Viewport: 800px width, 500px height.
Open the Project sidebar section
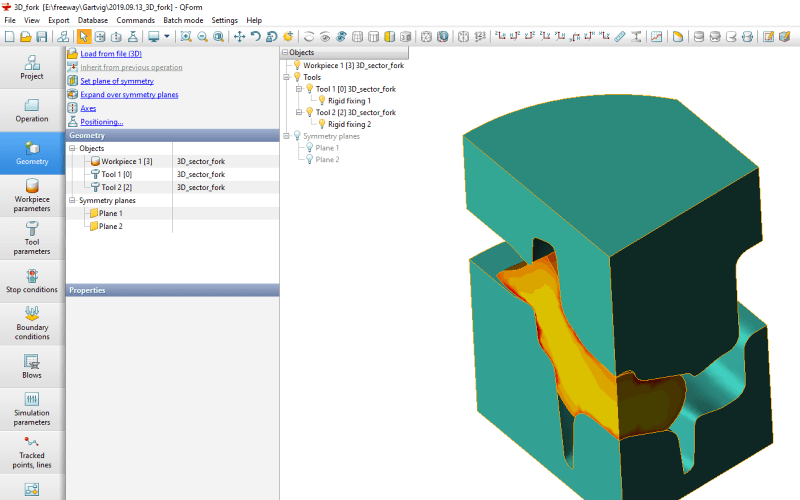click(x=32, y=67)
